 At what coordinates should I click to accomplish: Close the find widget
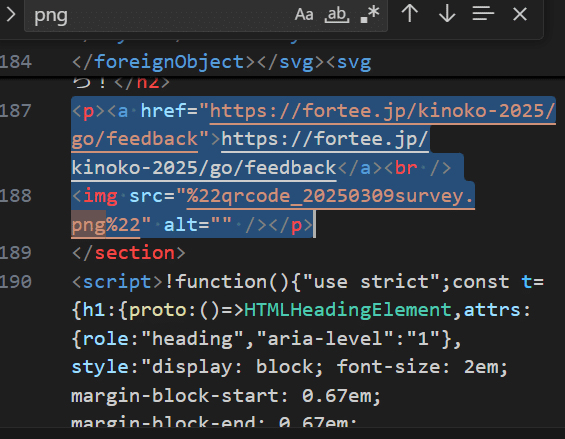(x=520, y=14)
